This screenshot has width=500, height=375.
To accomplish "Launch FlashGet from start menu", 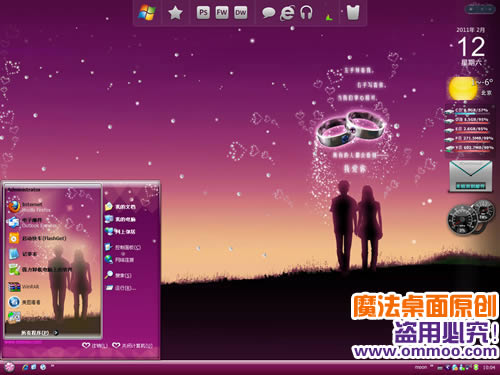I will [x=37, y=238].
